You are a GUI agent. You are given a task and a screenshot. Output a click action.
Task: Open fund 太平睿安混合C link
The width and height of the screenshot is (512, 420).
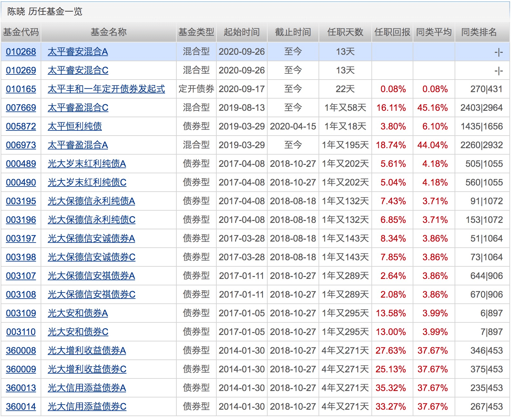[78, 70]
